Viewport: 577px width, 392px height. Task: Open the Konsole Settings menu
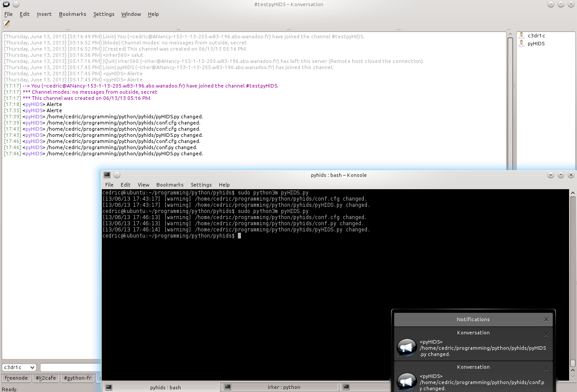click(201, 185)
